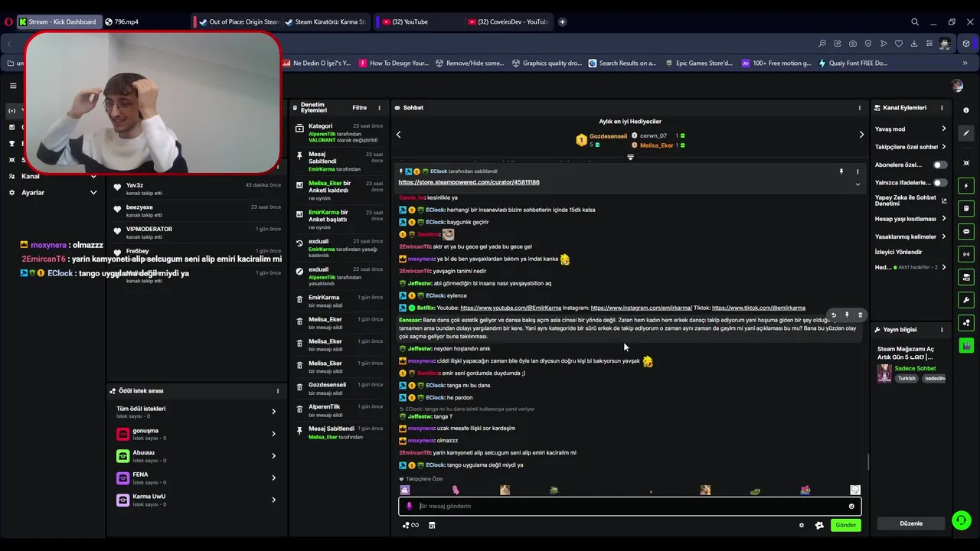Click the three-dot menu on pinned message
980x551 pixels.
point(857,171)
